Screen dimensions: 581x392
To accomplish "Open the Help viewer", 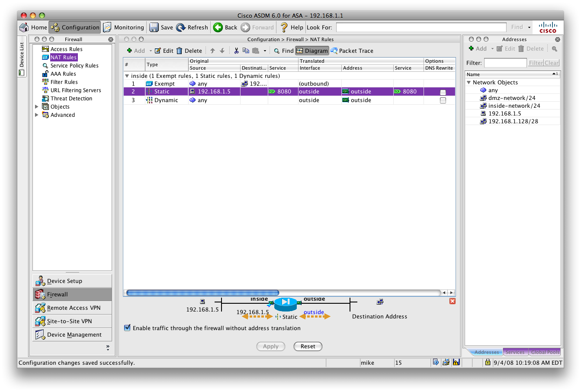I will pyautogui.click(x=292, y=27).
